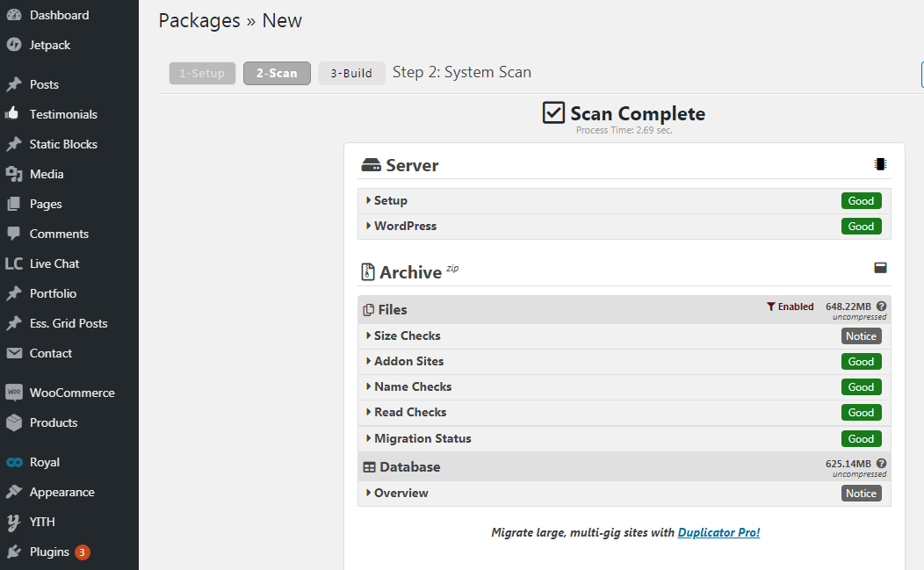Click the Database size help icon
This screenshot has height=570, width=924.
[881, 464]
